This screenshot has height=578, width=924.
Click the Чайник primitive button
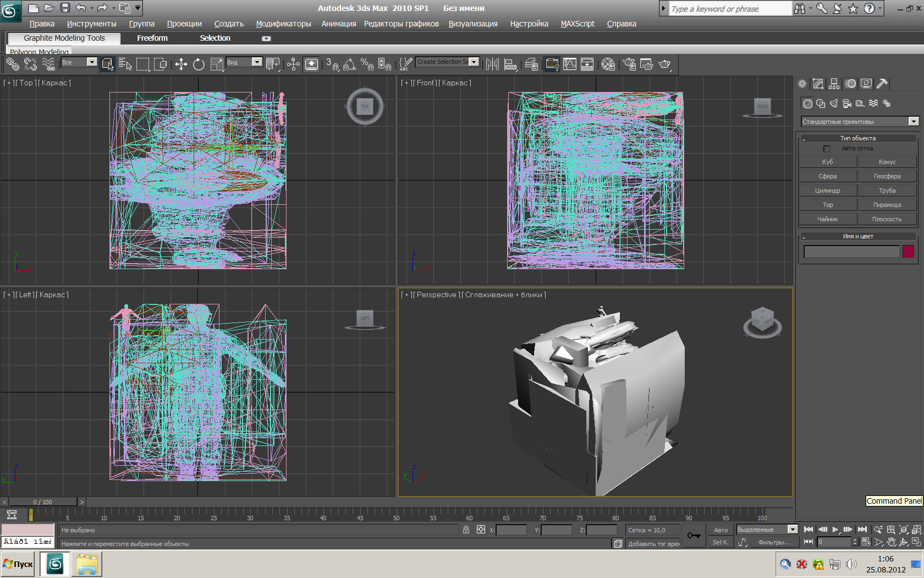coord(827,219)
